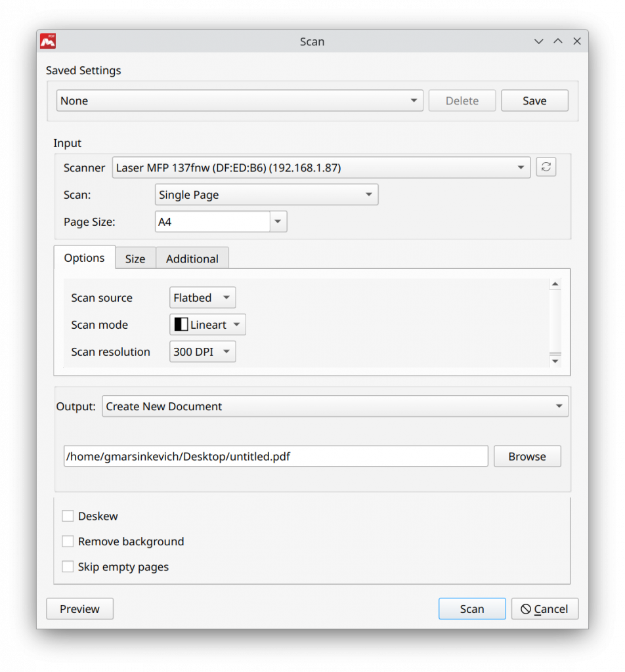Select the Lineart scan mode with pattern icon
This screenshot has height=672, width=625.
click(207, 324)
